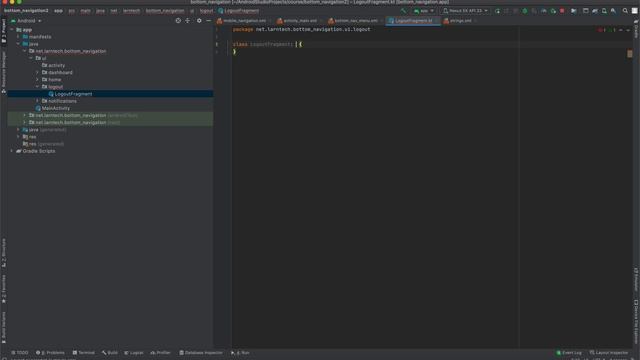The width and height of the screenshot is (640, 360).
Task: Open the Terminal tool window
Action: click(x=84, y=353)
